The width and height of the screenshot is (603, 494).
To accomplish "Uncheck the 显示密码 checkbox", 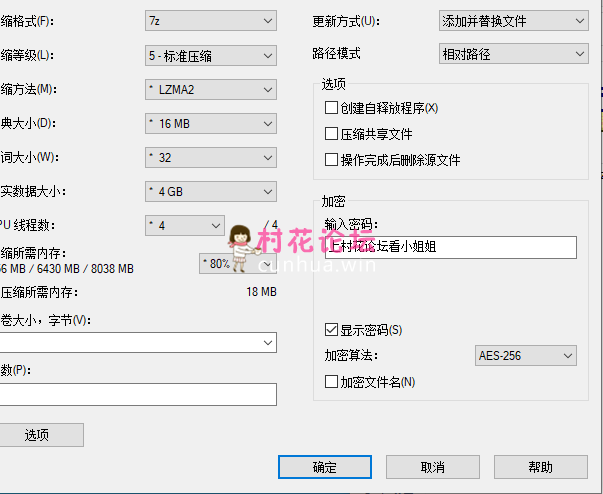I will pyautogui.click(x=332, y=330).
